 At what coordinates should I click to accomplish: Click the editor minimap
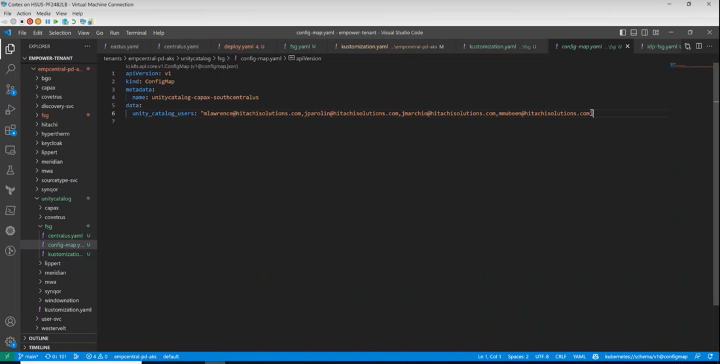691,67
